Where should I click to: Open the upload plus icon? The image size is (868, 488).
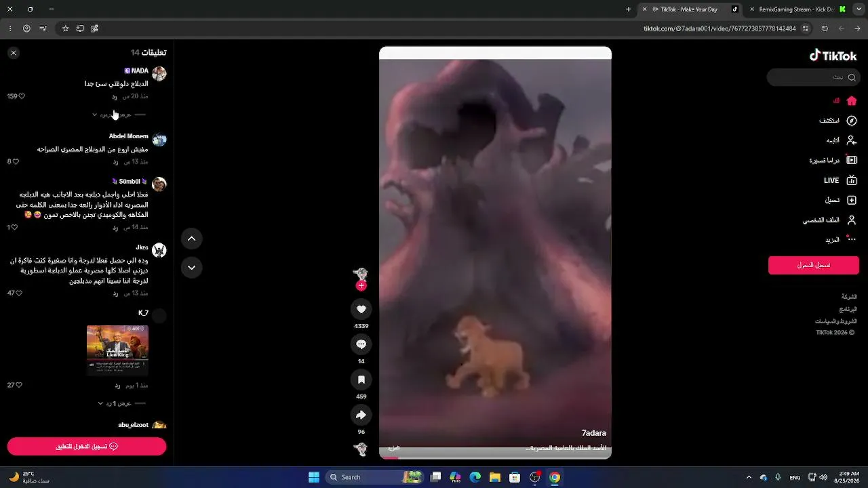tap(852, 200)
